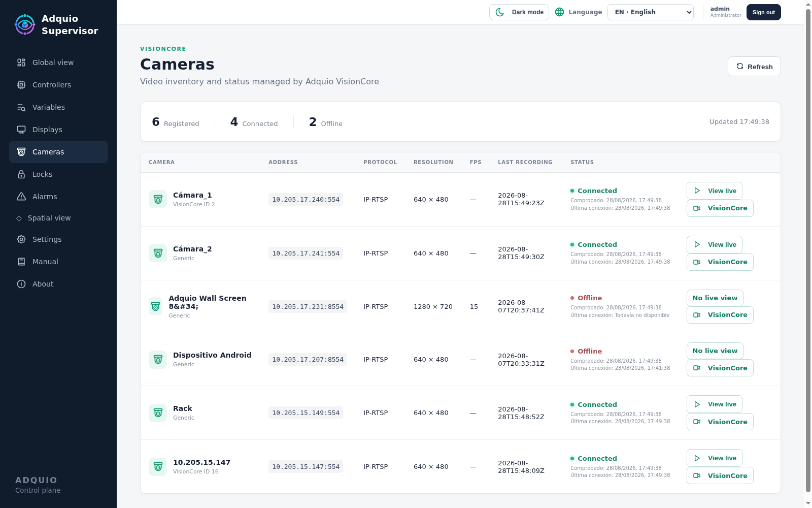Click the Settings gear icon

click(21, 239)
